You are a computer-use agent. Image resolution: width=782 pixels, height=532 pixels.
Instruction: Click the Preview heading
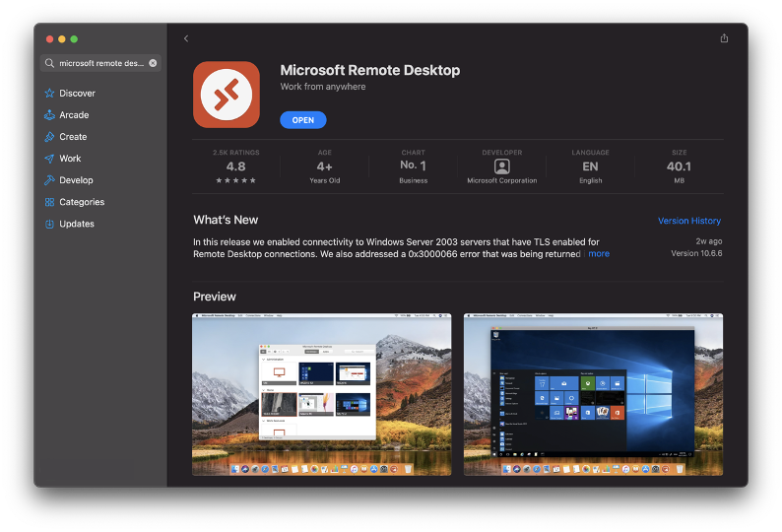(x=215, y=297)
